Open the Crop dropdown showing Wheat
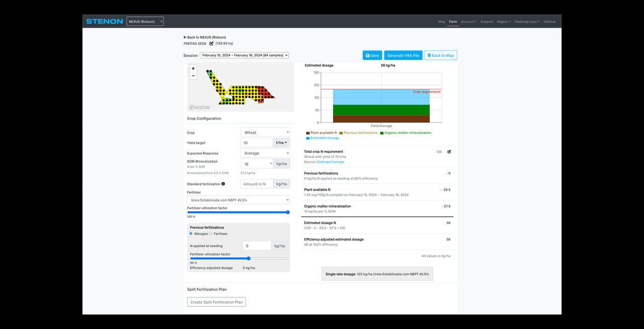 click(x=265, y=132)
